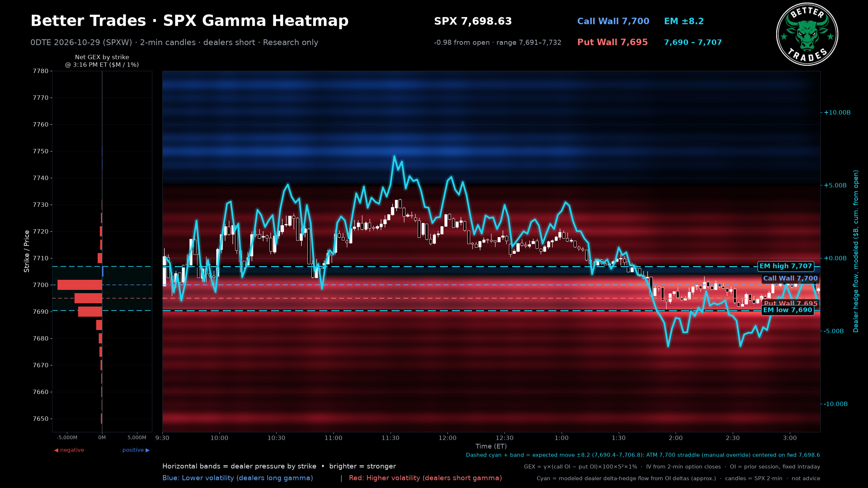
Task: Click the 'Horizontal bands = dealer pressure' note
Action: pyautogui.click(x=279, y=466)
